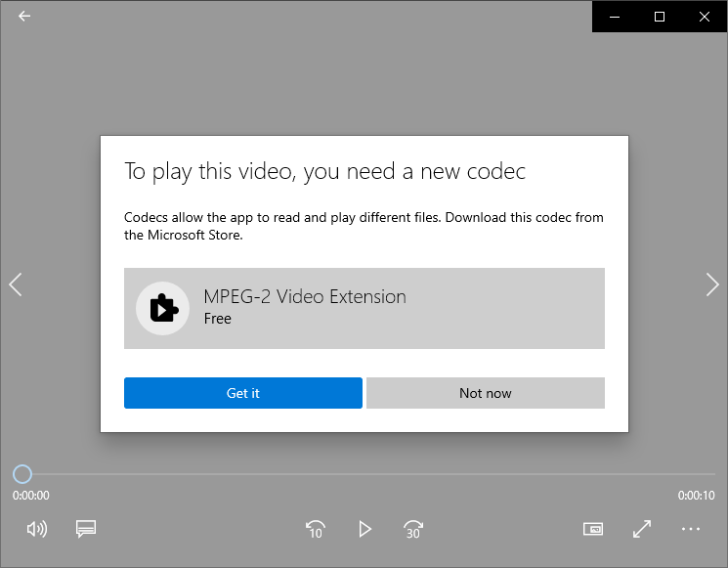
Task: Dismiss dialog with Not now
Action: [x=486, y=393]
